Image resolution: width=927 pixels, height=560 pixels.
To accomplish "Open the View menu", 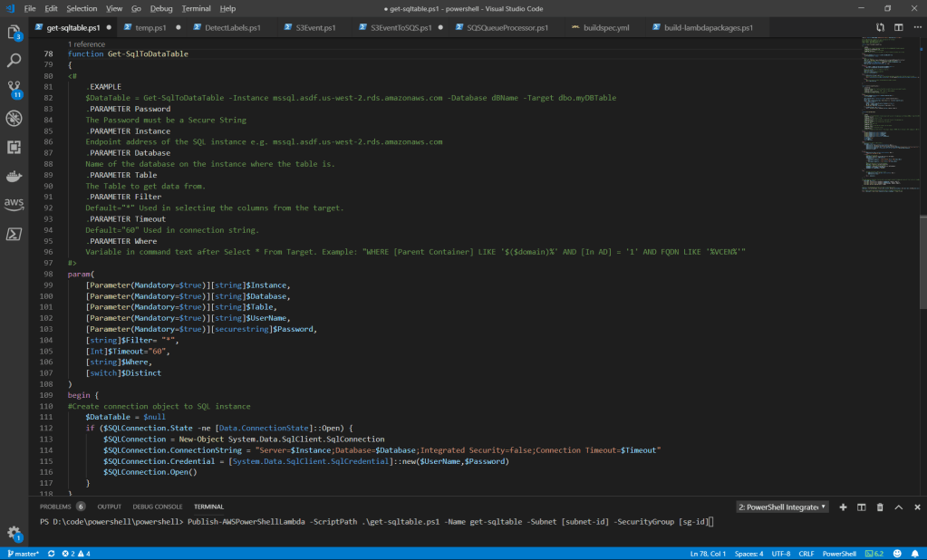I will click(114, 8).
